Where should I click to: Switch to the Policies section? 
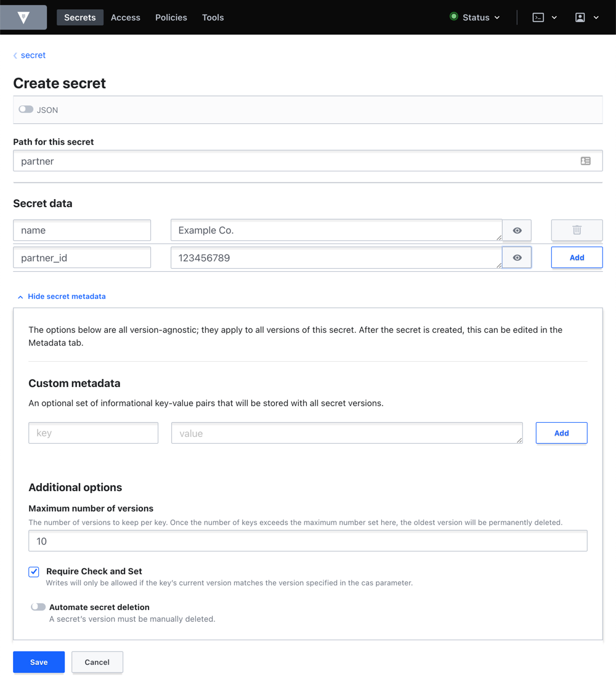171,17
